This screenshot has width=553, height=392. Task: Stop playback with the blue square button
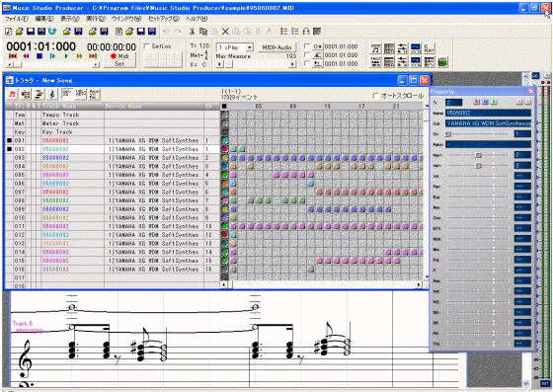[39, 56]
